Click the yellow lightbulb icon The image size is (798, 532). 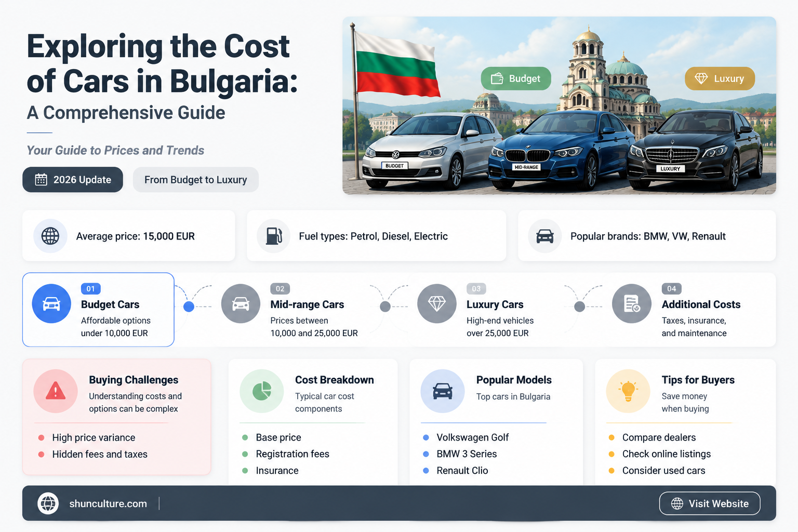[x=628, y=391]
